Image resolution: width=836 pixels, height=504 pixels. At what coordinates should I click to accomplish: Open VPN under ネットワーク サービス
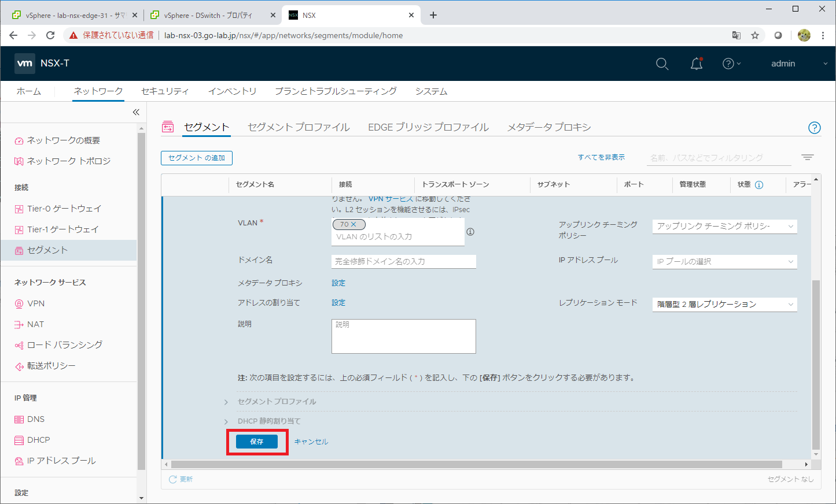coord(35,303)
